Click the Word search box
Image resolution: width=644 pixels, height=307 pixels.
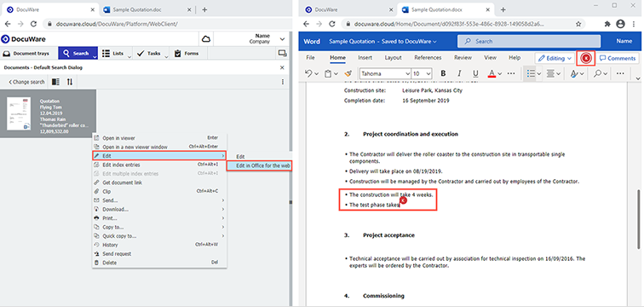point(529,41)
